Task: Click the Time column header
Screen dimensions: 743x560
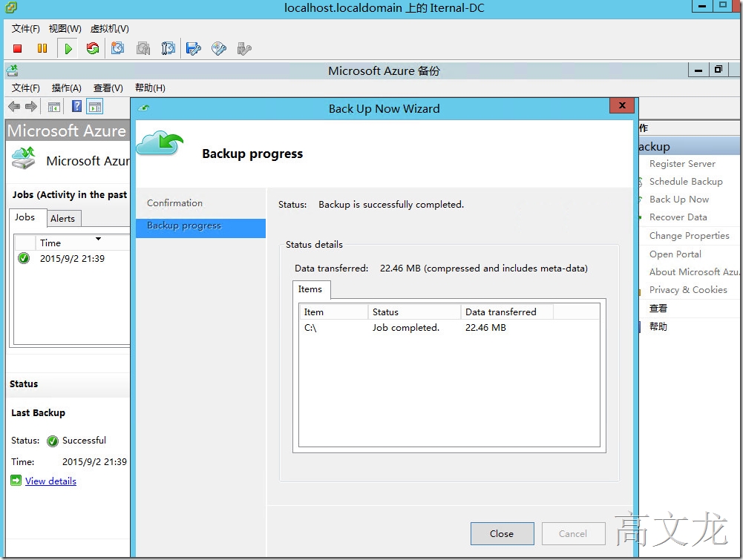Action: pyautogui.click(x=82, y=243)
